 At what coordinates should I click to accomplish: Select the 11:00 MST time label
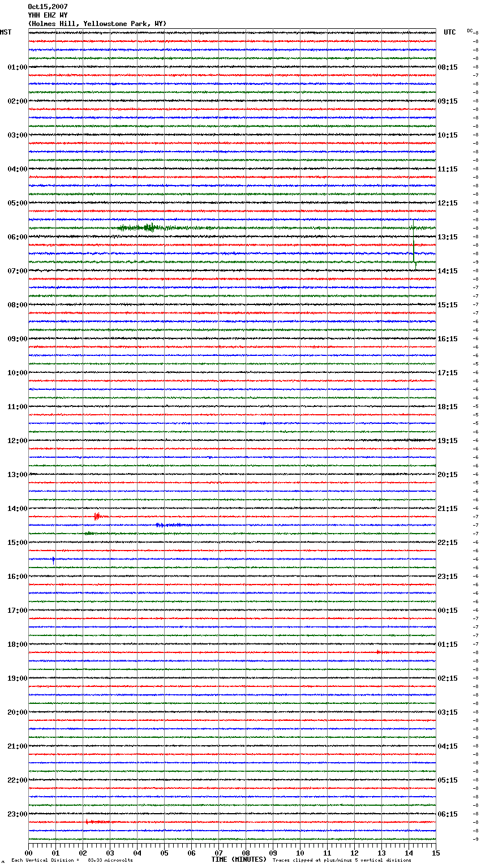tap(18, 407)
